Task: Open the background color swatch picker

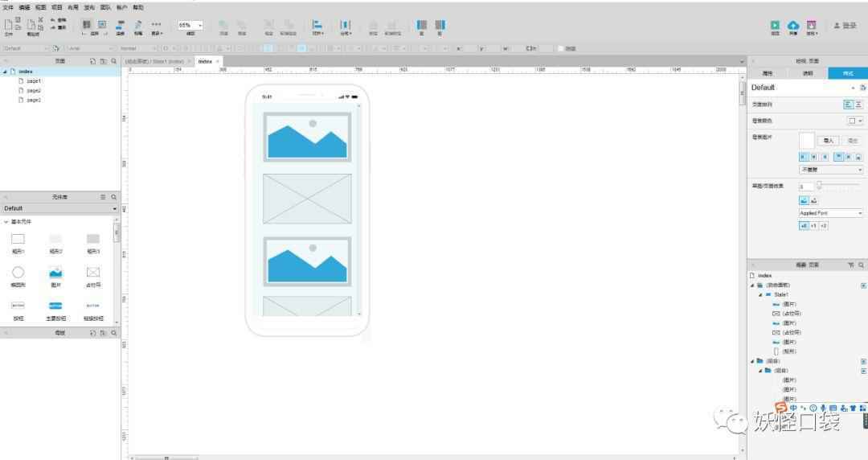Action: tap(855, 121)
